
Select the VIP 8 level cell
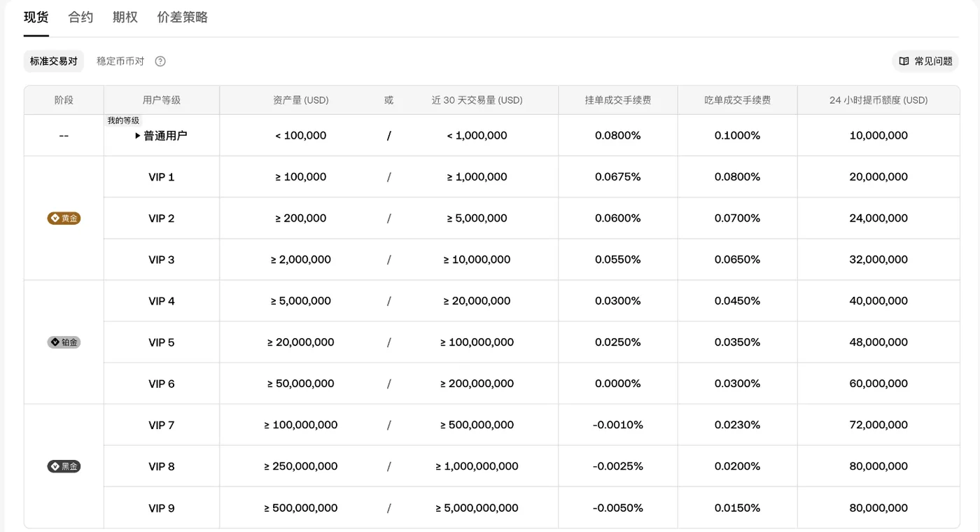coord(162,466)
